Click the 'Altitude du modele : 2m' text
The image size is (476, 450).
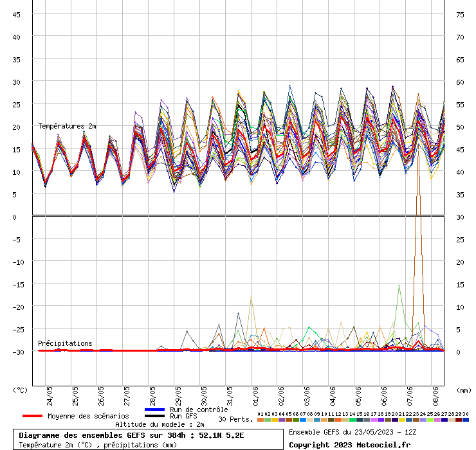click(160, 424)
